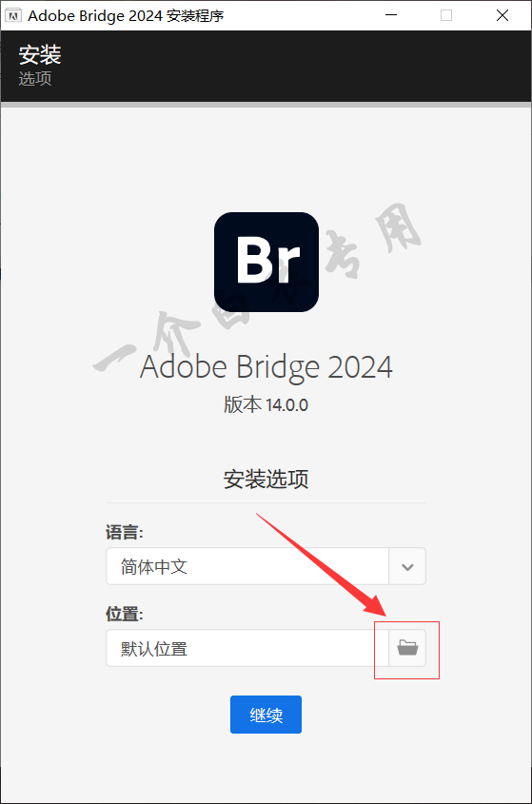Image resolution: width=532 pixels, height=804 pixels.
Task: Click the 位置: label
Action: pos(124,614)
